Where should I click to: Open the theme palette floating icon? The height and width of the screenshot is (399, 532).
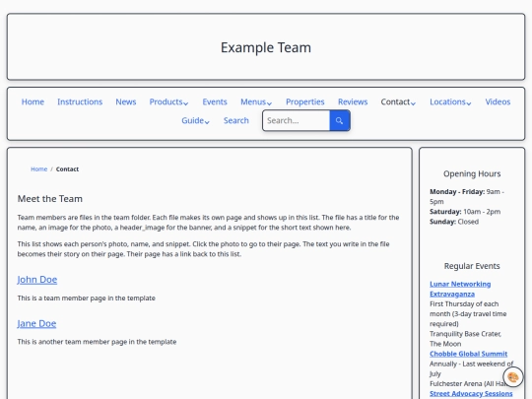[x=513, y=377]
